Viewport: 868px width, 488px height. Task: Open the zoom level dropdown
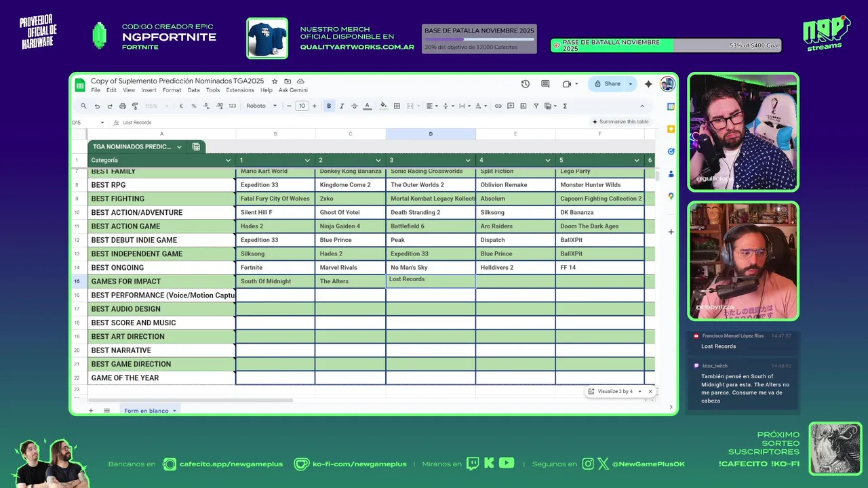(157, 106)
